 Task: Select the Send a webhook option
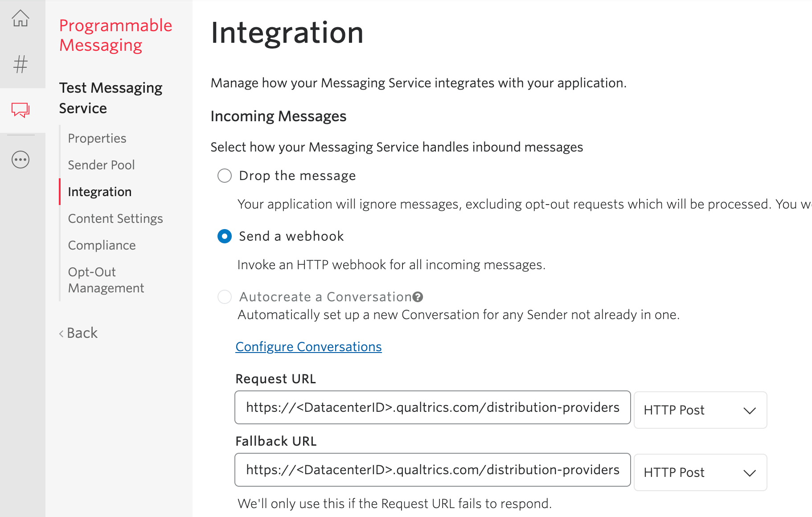[224, 236]
